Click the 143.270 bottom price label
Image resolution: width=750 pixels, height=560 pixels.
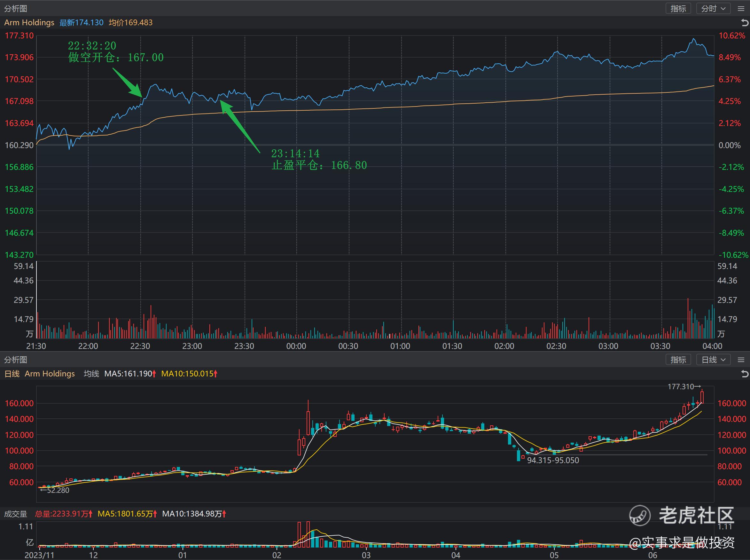[x=19, y=255]
